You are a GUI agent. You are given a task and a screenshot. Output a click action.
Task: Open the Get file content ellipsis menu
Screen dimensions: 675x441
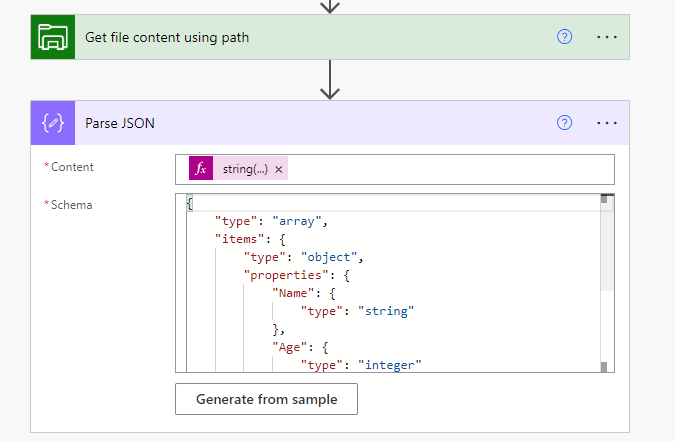click(x=607, y=37)
